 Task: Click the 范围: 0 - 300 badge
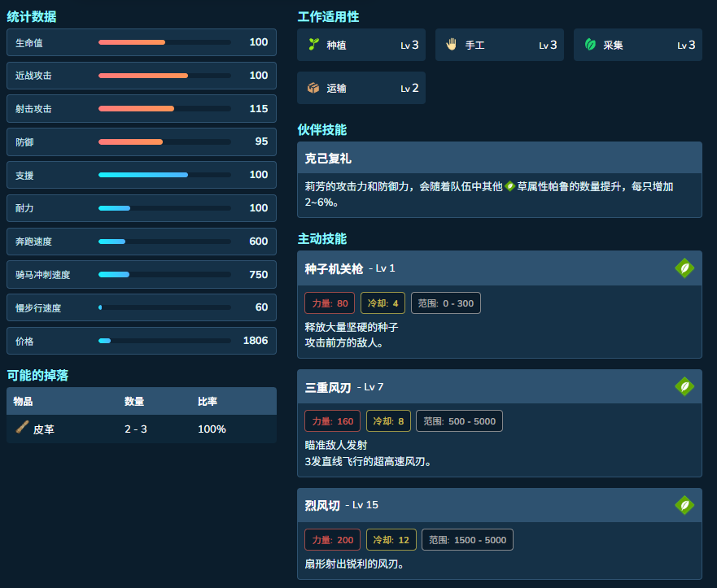446,303
